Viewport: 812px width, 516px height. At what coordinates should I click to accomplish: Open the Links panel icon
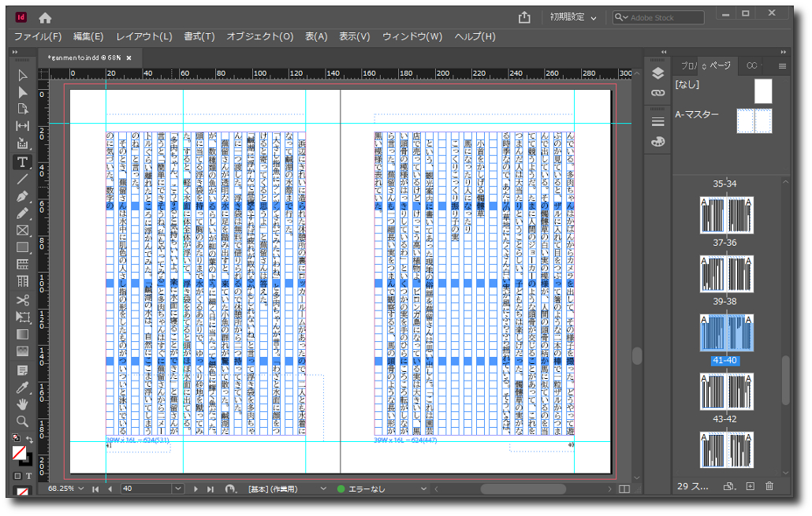coord(657,92)
